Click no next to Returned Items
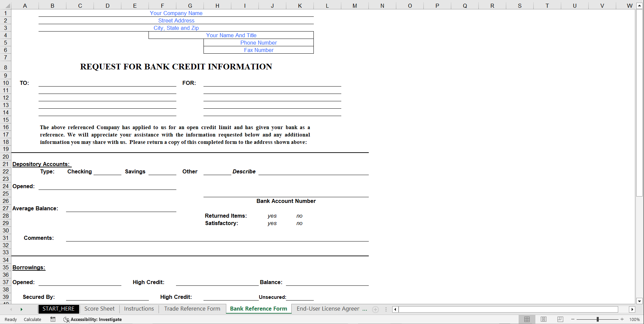This screenshot has width=644, height=324. click(x=299, y=216)
